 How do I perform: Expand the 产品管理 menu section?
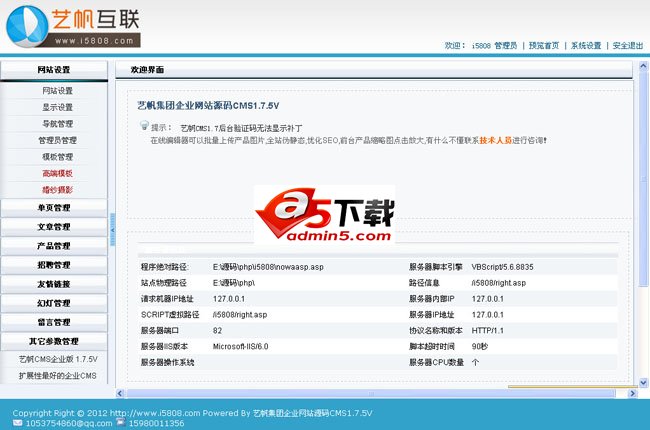[x=54, y=246]
